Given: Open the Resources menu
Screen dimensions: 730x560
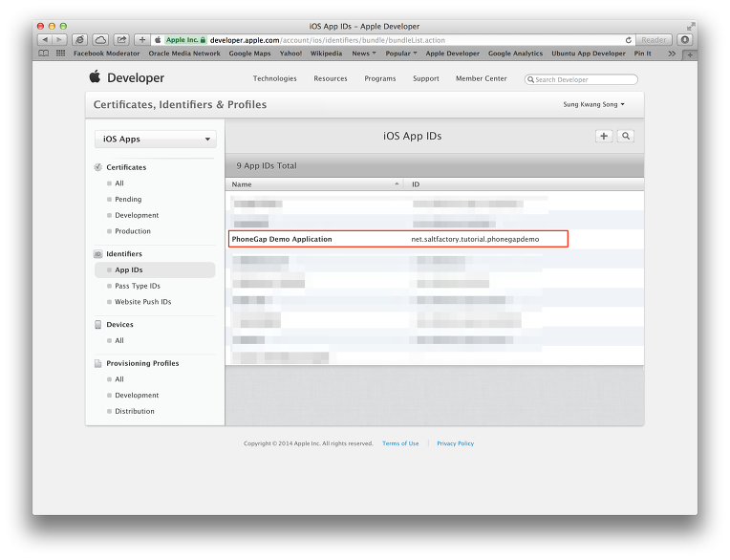Looking at the screenshot, I should click(x=331, y=78).
